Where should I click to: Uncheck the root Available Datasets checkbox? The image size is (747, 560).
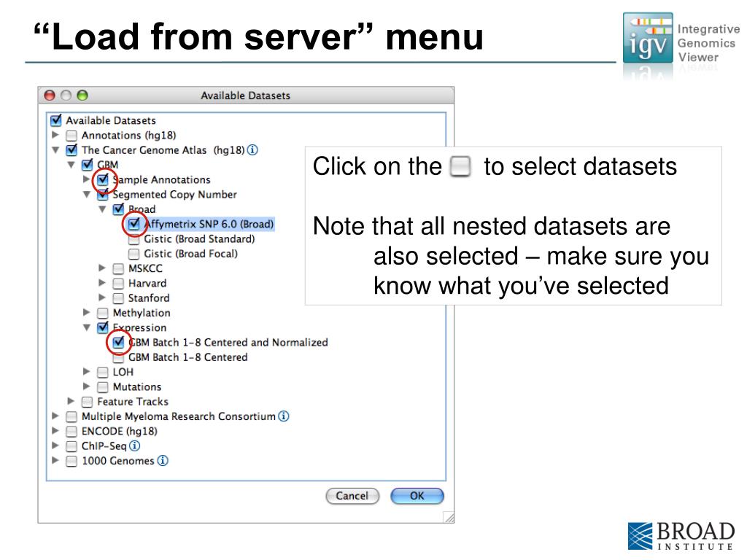point(56,120)
